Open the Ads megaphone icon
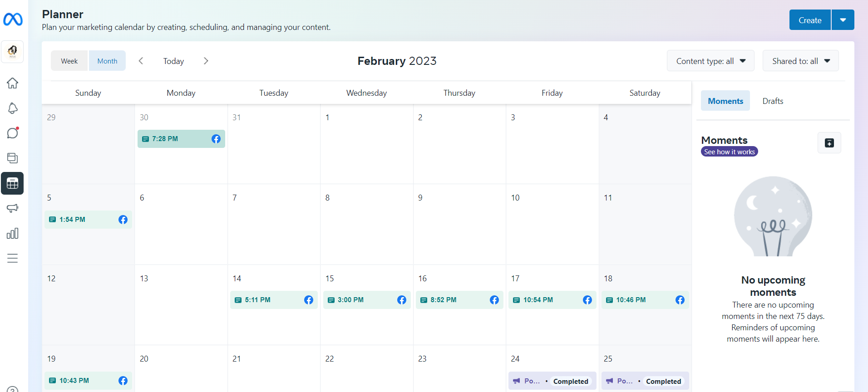 [12, 208]
